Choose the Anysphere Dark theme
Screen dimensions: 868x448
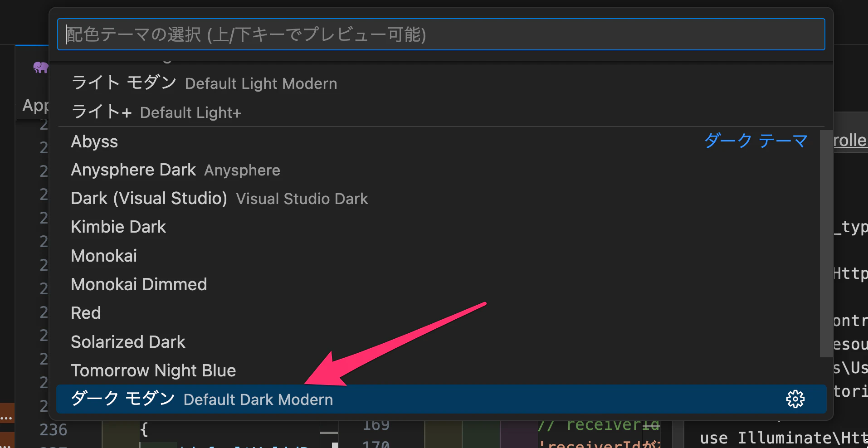[441, 170]
